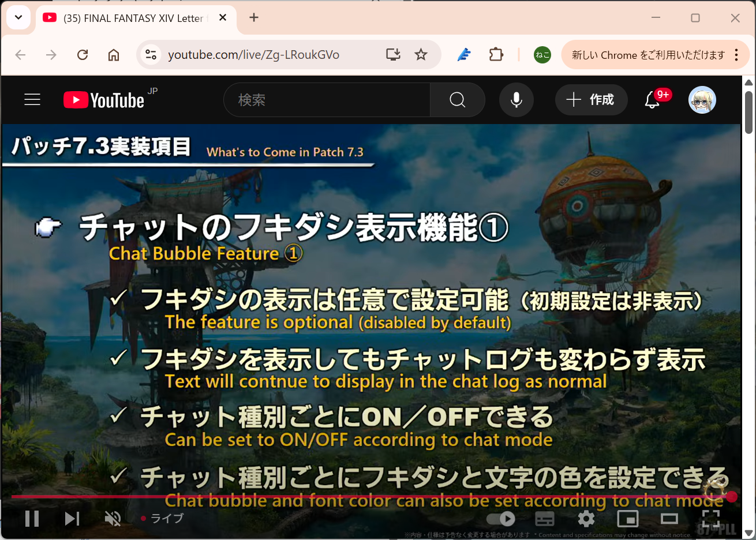The width and height of the screenshot is (756, 540).
Task: Open Chrome's three-dot menu
Action: (736, 55)
